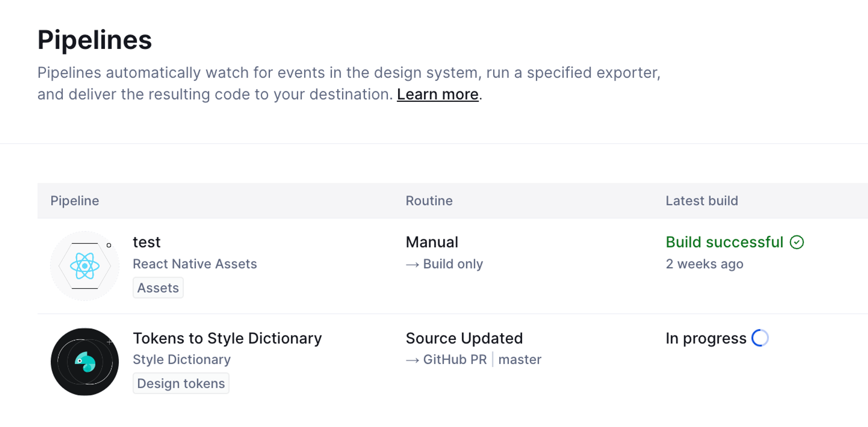Click the Build successful status text
The height and width of the screenshot is (427, 868).
[724, 242]
